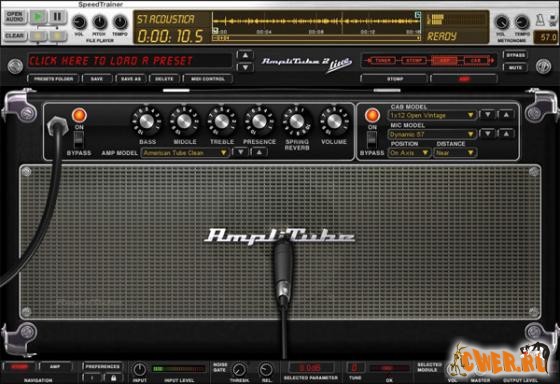This screenshot has height=384, width=560.
Task: Open the Amp Model dropdown
Action: pyautogui.click(x=185, y=153)
